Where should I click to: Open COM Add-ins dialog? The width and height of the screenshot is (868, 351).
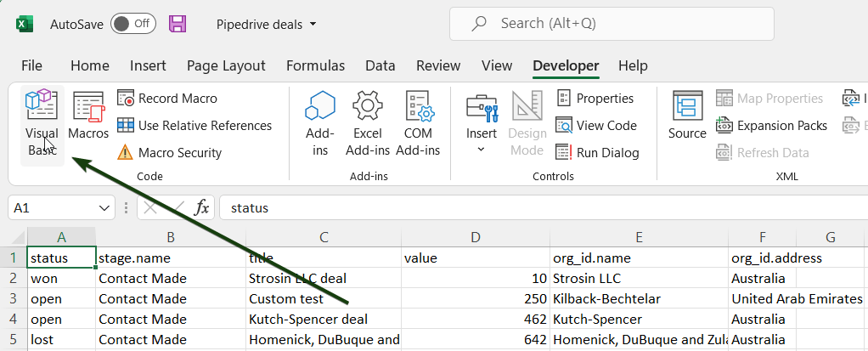coord(418,125)
